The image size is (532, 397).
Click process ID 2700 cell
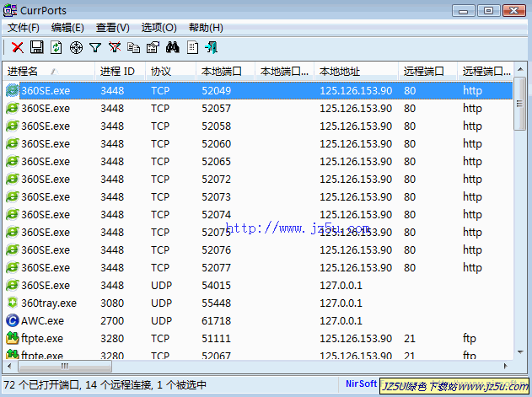click(x=112, y=320)
